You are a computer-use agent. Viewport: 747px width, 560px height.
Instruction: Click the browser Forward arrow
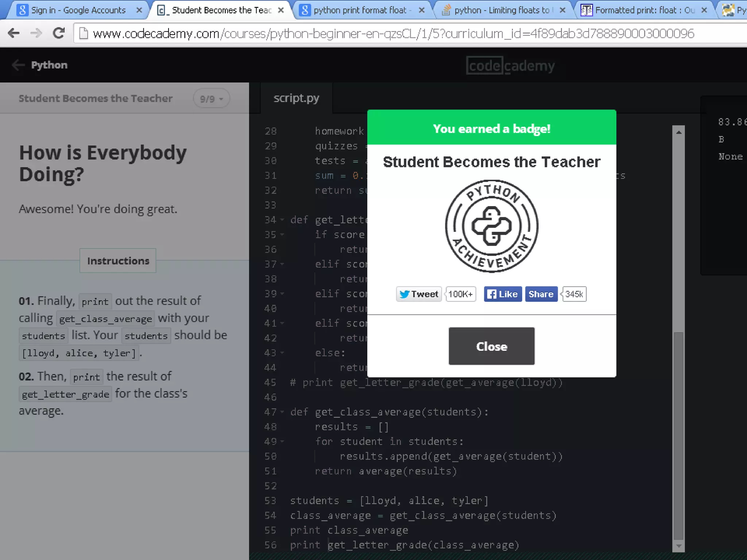(x=36, y=33)
